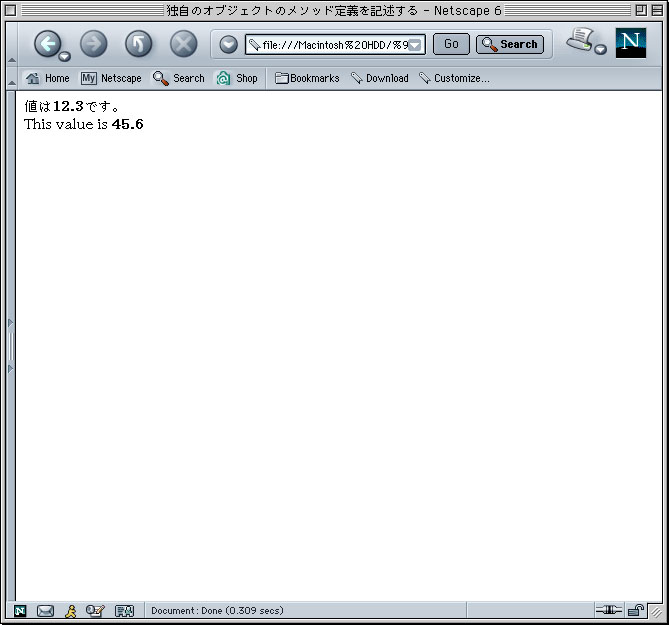Open Mail from status bar envelope icon

click(x=45, y=611)
